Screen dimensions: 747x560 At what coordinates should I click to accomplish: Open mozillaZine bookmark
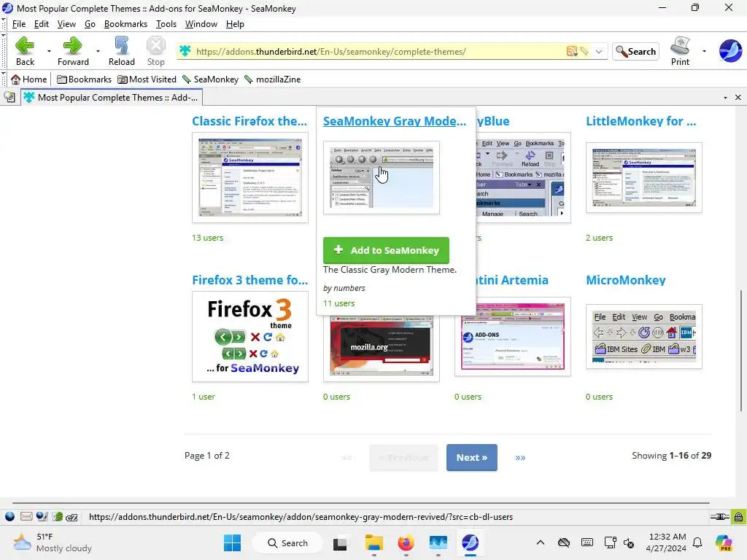tap(273, 79)
